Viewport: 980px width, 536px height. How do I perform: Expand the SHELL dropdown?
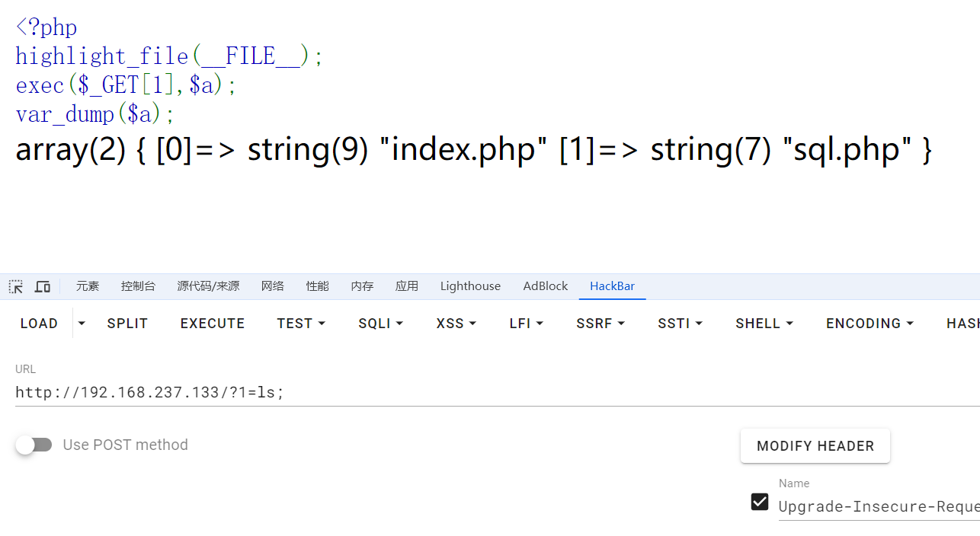764,324
